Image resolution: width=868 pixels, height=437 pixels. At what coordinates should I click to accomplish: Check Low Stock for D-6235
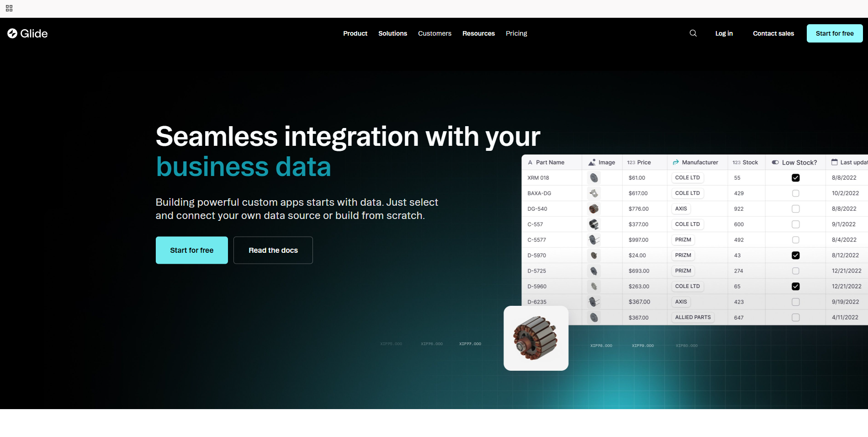click(x=795, y=302)
